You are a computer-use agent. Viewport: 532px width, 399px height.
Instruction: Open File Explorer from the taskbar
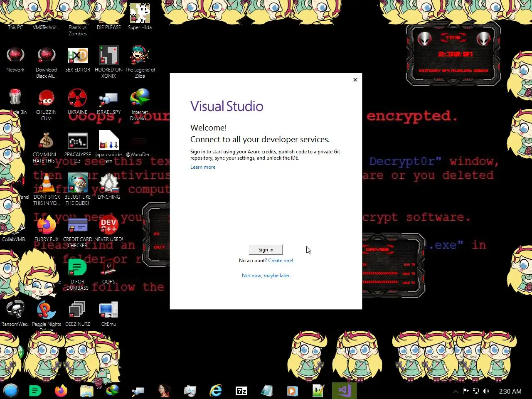pos(87,391)
